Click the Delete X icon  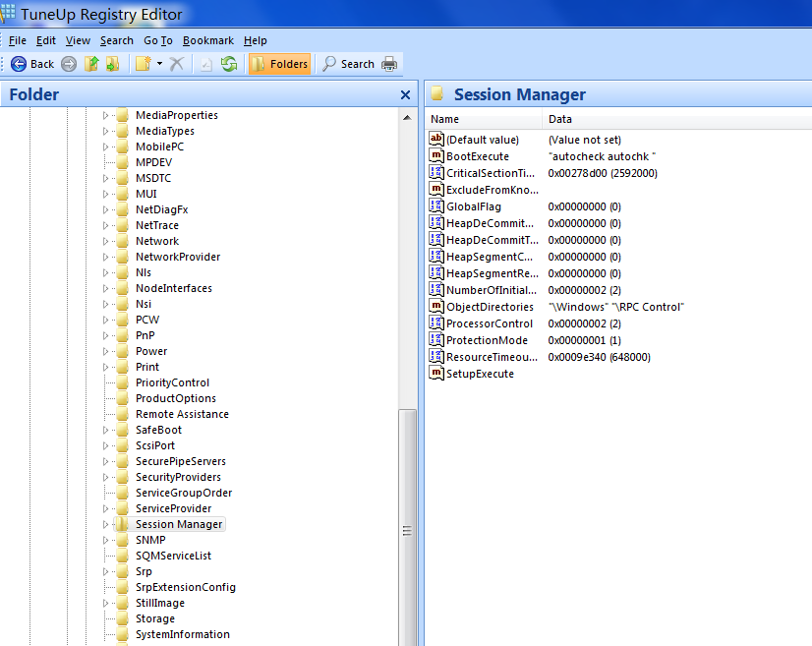click(x=177, y=64)
